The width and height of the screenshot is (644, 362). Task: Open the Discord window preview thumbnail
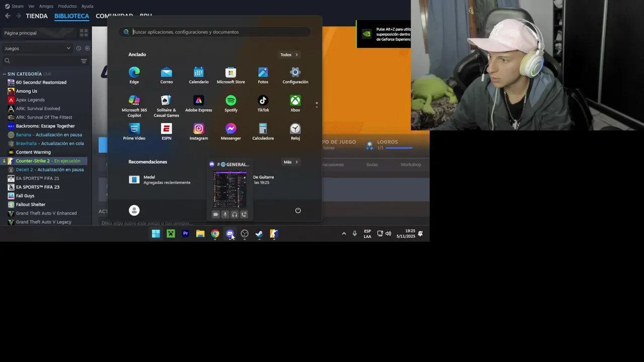230,189
